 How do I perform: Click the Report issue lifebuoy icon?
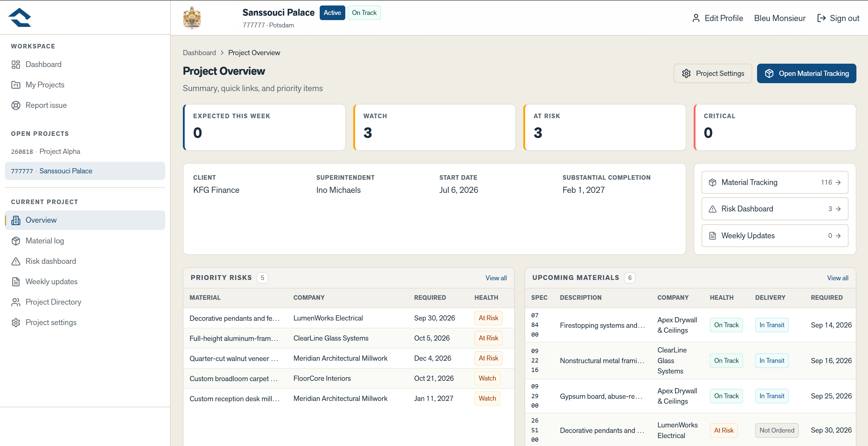click(x=16, y=105)
